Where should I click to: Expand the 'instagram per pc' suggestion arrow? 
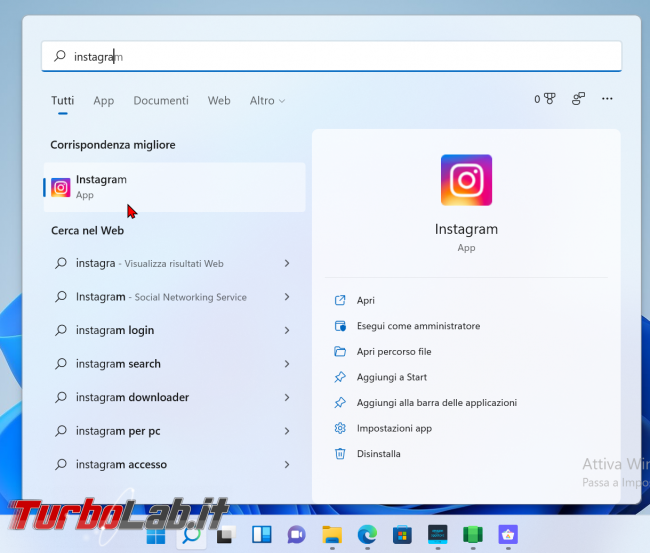click(x=287, y=431)
